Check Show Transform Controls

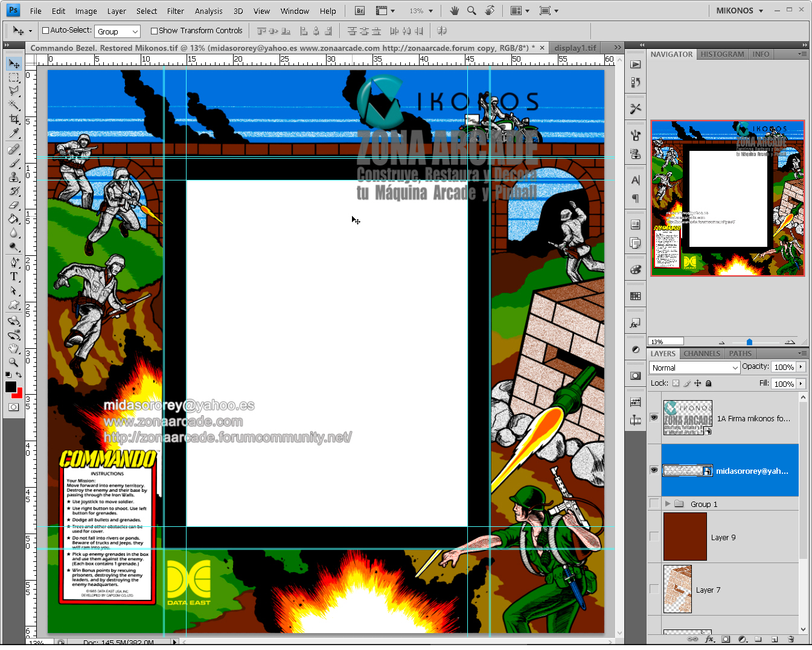tap(154, 31)
